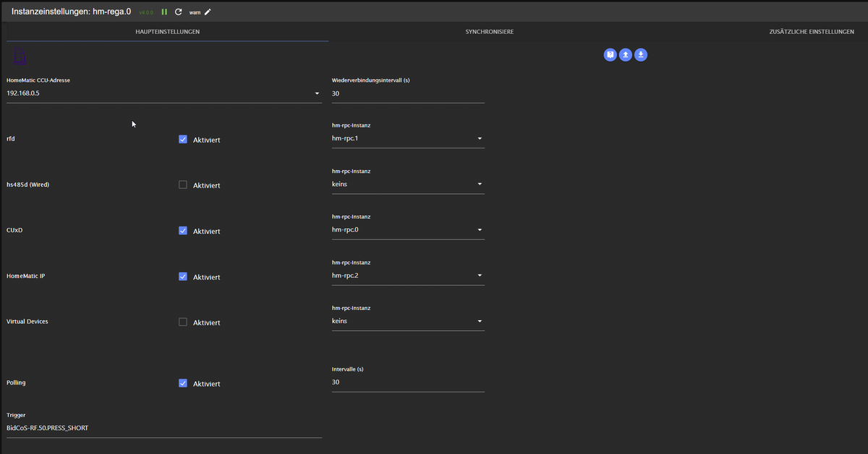Click the restart instance icon

179,12
